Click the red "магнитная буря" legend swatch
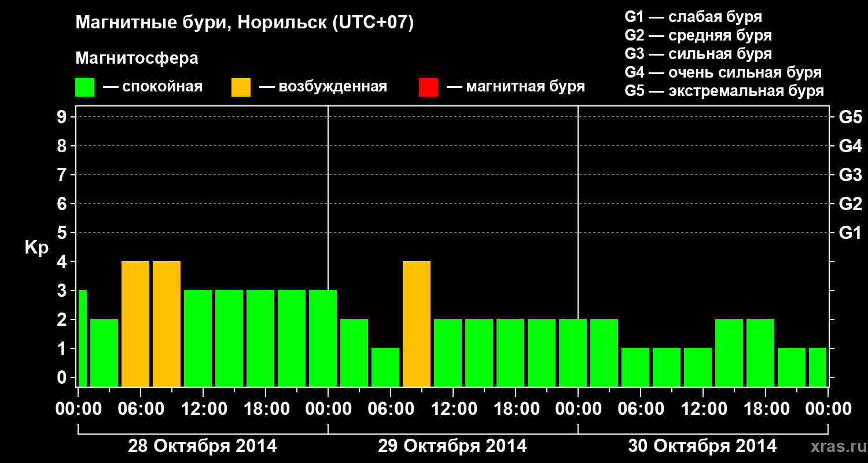The height and width of the screenshot is (463, 868). 428,87
